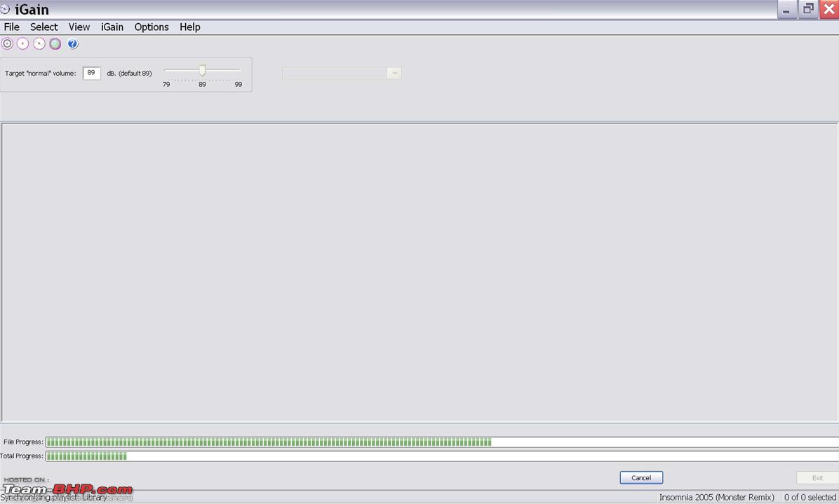839x504 pixels.
Task: Click the purple-green disc toolbar icon
Action: click(55, 44)
